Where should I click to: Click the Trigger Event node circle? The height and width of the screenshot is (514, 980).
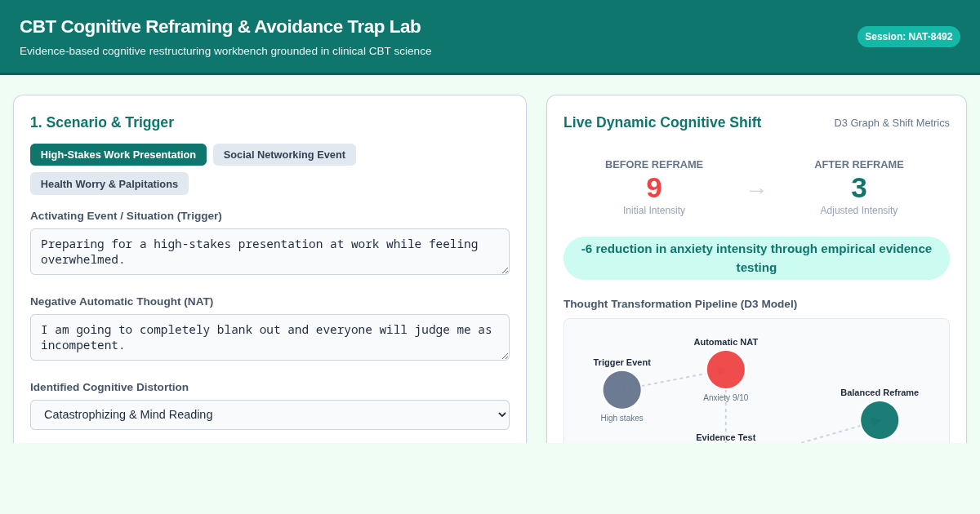click(622, 390)
